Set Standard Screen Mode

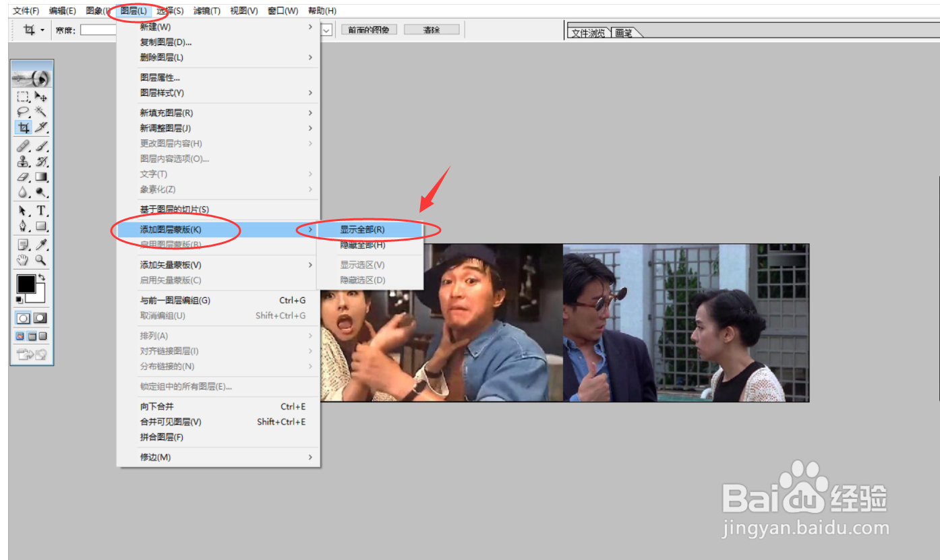21,336
